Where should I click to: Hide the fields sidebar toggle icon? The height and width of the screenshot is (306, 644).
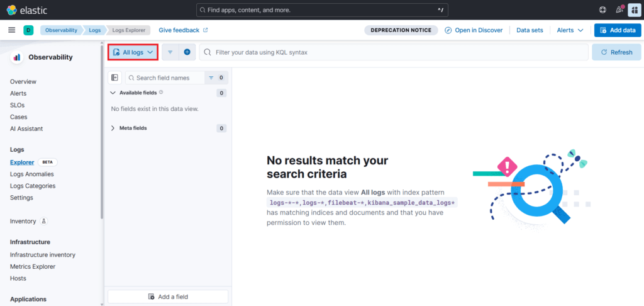[114, 77]
